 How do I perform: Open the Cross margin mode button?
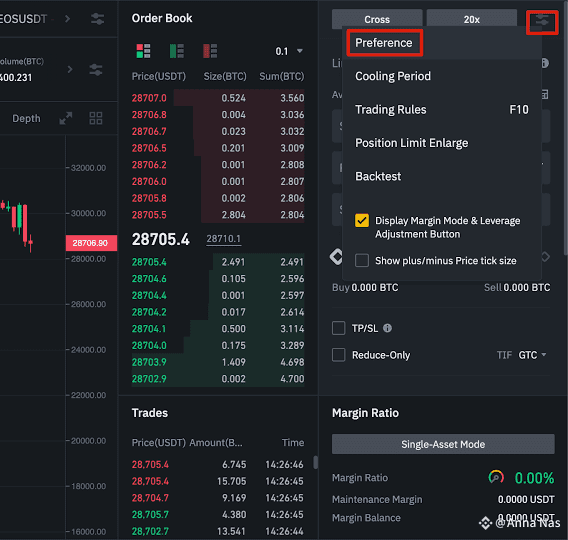(x=377, y=19)
